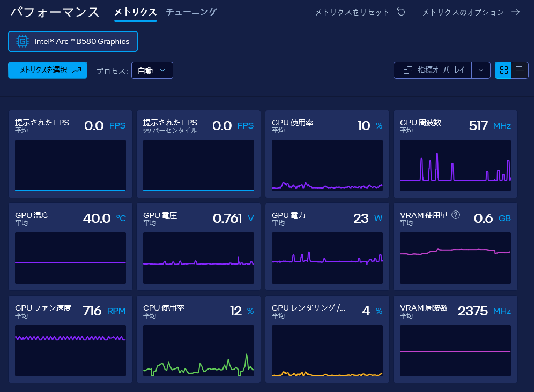Click the GPU chip icon on Arc B580

tap(23, 41)
